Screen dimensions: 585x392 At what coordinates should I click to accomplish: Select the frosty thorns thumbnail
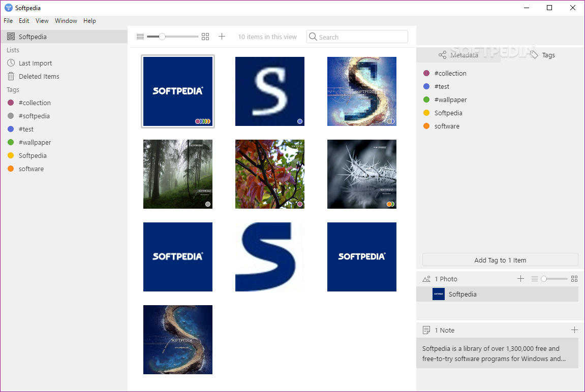362,174
